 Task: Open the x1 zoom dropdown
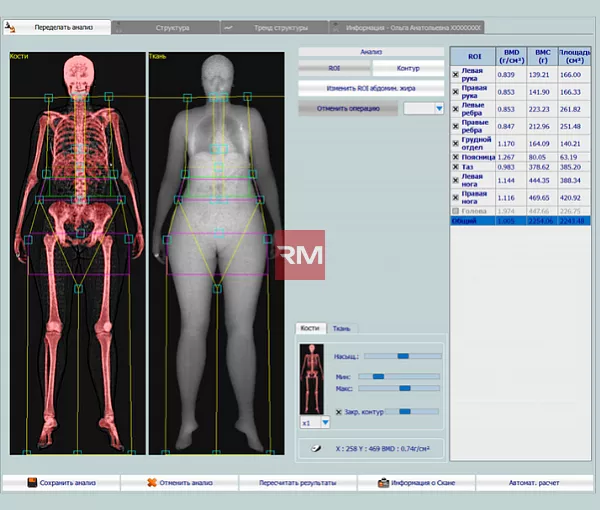[325, 423]
